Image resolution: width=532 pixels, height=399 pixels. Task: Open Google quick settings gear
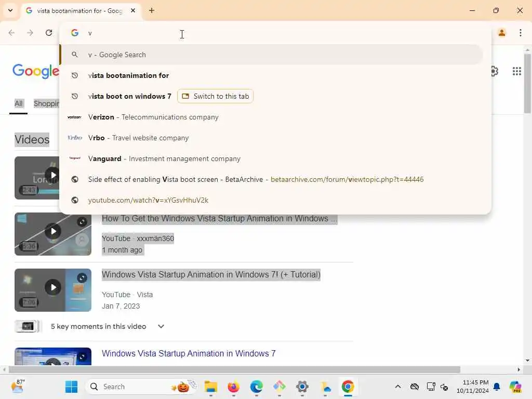click(x=495, y=71)
